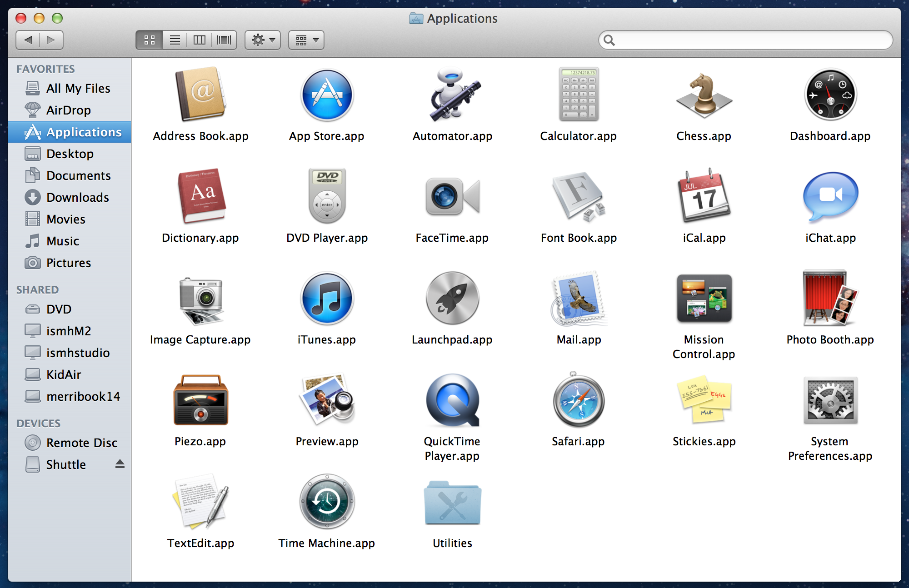This screenshot has width=909, height=588.
Task: Select AirDrop in the sidebar
Action: 70,110
